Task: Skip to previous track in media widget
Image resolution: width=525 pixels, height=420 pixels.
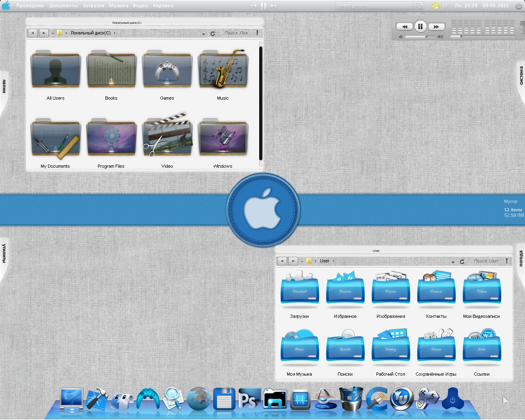Action: coord(404,27)
